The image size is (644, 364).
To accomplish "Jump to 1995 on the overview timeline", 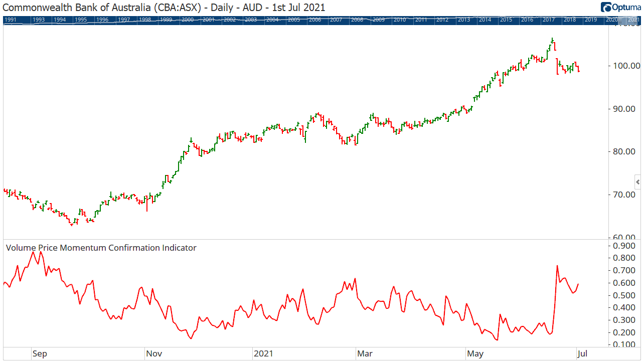I will click(81, 20).
